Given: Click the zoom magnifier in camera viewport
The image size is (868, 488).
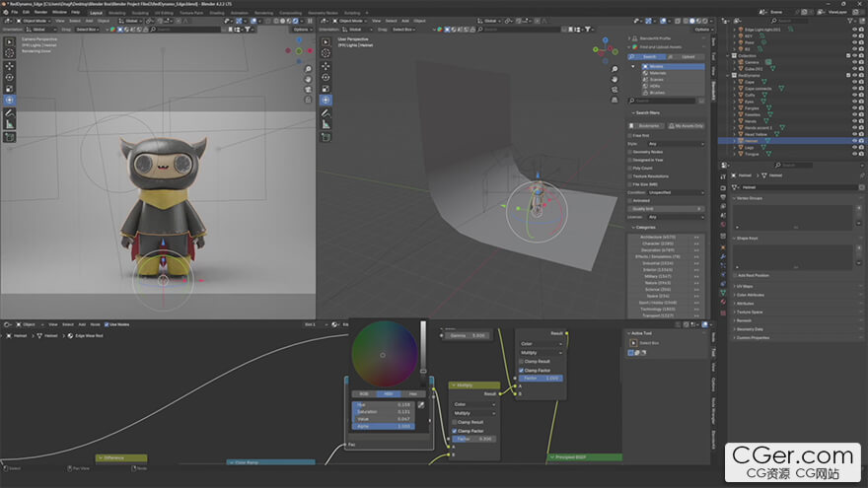Looking at the screenshot, I should tap(308, 69).
